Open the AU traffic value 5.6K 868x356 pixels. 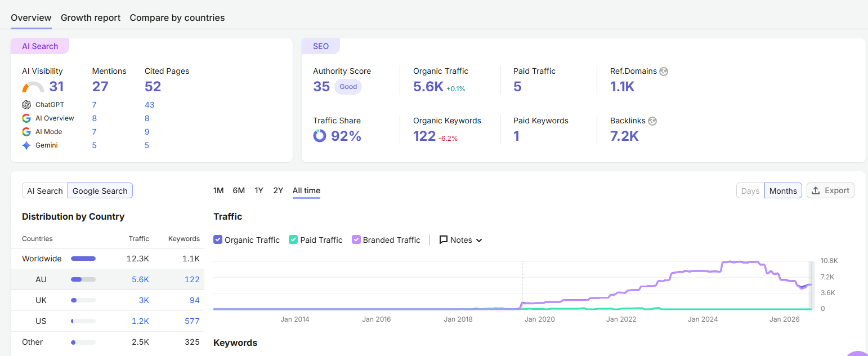(x=141, y=279)
